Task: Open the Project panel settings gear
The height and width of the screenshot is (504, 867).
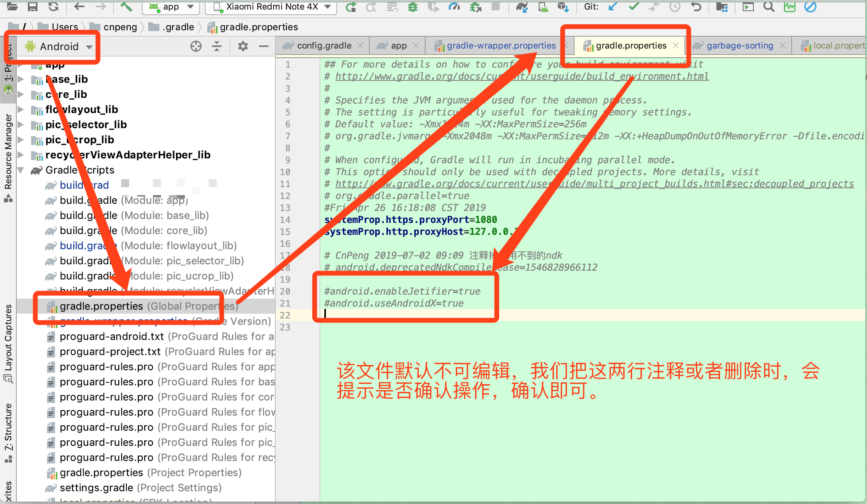Action: 243,46
